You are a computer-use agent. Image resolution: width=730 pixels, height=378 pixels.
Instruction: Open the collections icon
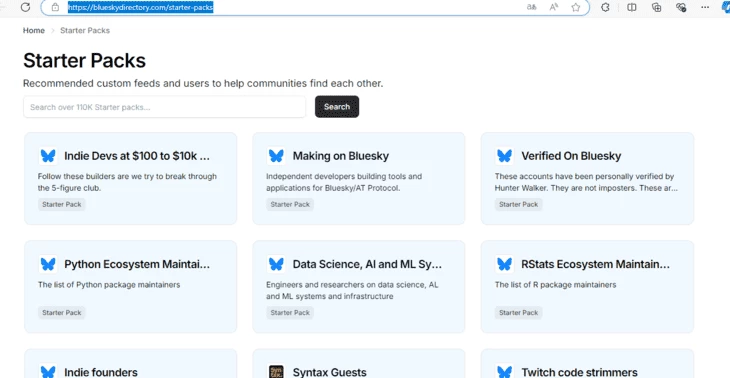pyautogui.click(x=657, y=7)
